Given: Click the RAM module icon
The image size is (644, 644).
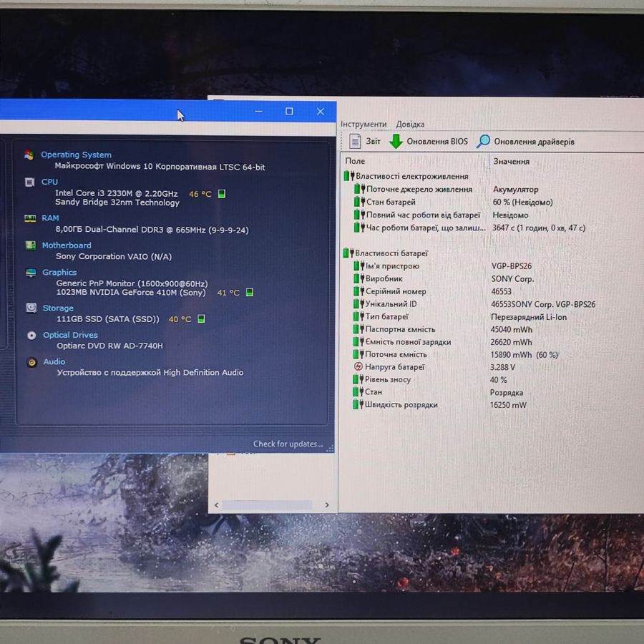Looking at the screenshot, I should [30, 218].
